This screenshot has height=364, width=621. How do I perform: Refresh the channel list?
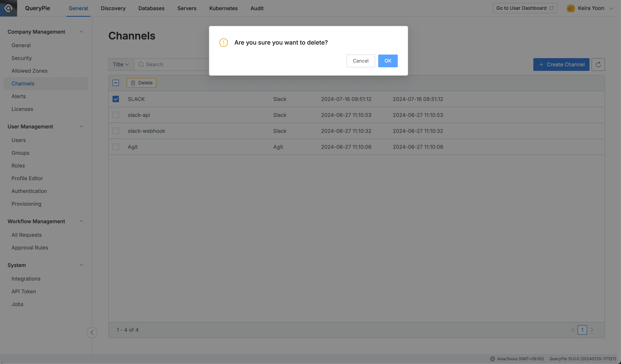tap(598, 64)
